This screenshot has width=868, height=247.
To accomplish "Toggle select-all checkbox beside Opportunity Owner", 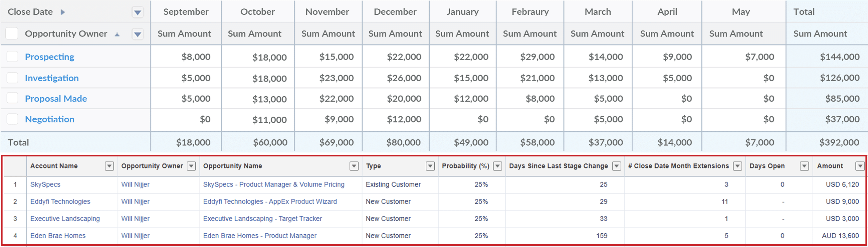I will 12,33.
